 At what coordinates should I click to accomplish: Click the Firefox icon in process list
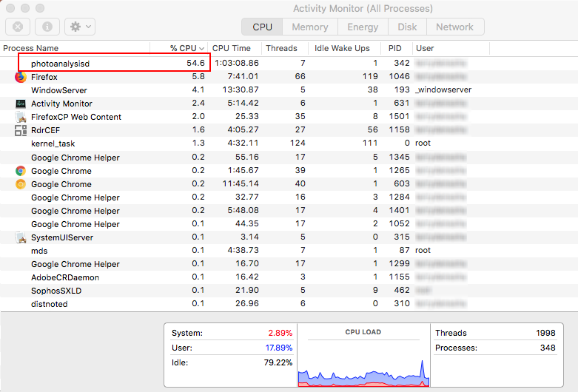(x=21, y=77)
